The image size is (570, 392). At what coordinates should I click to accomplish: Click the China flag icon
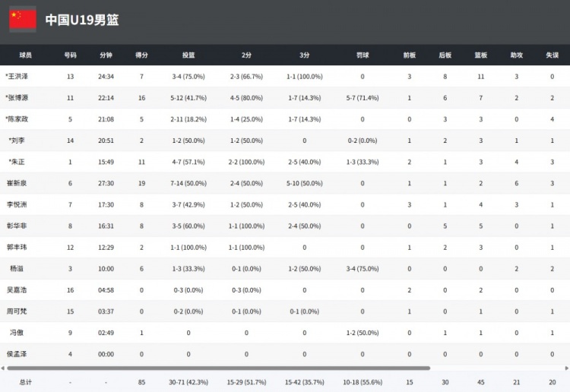(x=23, y=19)
